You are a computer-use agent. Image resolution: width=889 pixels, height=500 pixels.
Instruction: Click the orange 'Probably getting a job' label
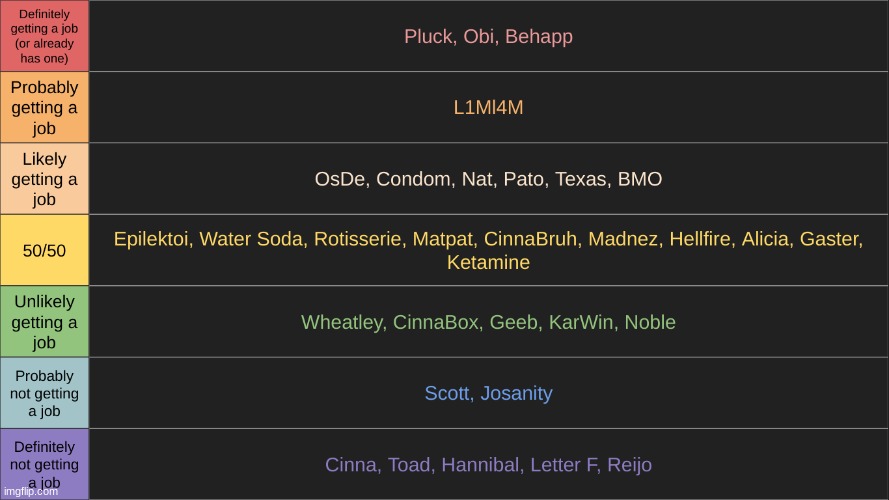[44, 107]
